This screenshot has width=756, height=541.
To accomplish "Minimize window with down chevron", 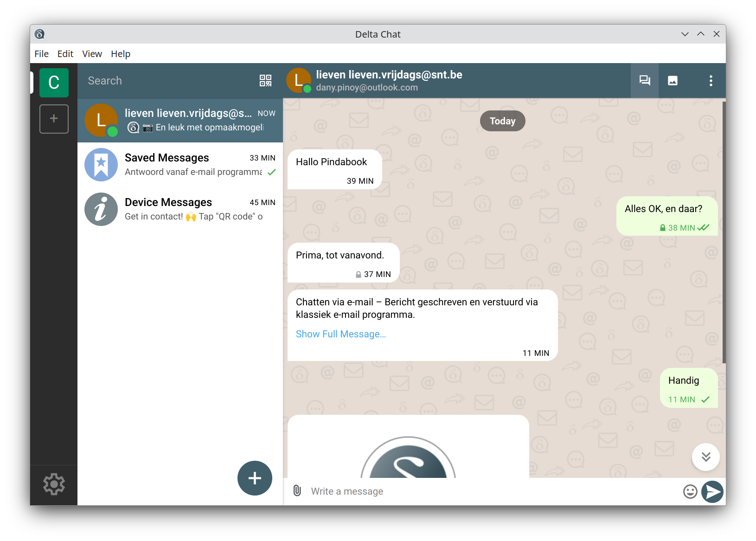I will (685, 34).
